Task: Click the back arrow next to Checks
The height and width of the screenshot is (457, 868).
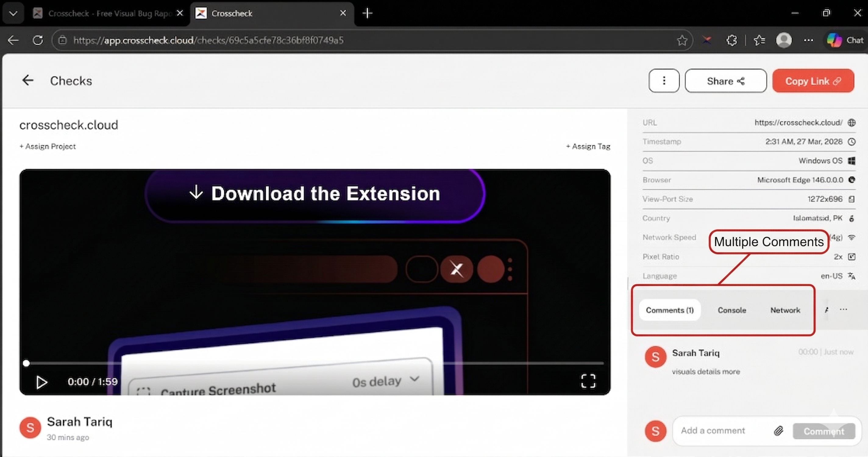Action: tap(28, 80)
